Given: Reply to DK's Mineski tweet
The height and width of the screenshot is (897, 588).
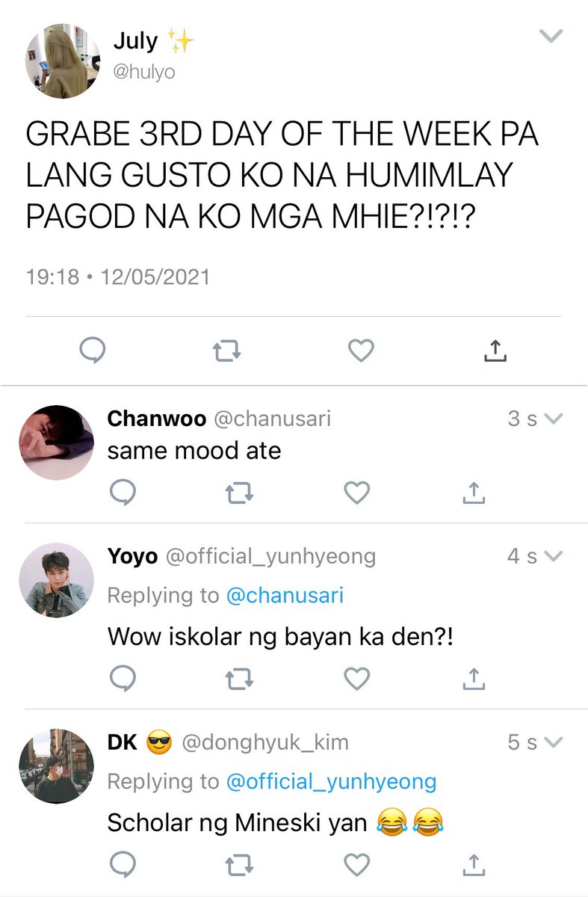Looking at the screenshot, I should coord(122,865).
